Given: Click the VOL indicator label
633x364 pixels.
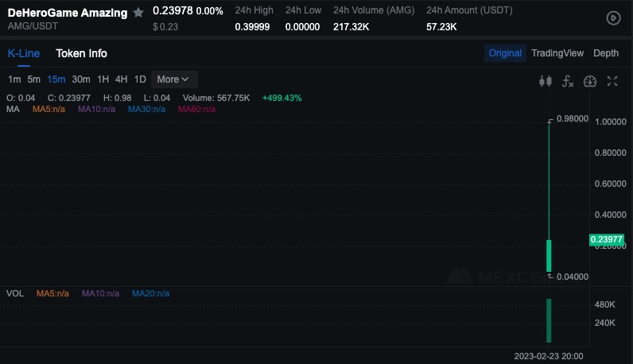Looking at the screenshot, I should [x=15, y=293].
